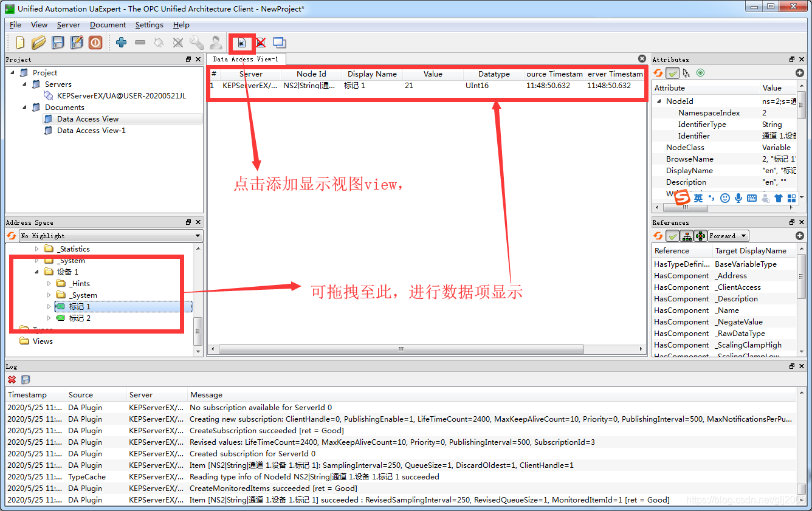This screenshot has height=511, width=812.
Task: Open the View menu
Action: tap(39, 25)
